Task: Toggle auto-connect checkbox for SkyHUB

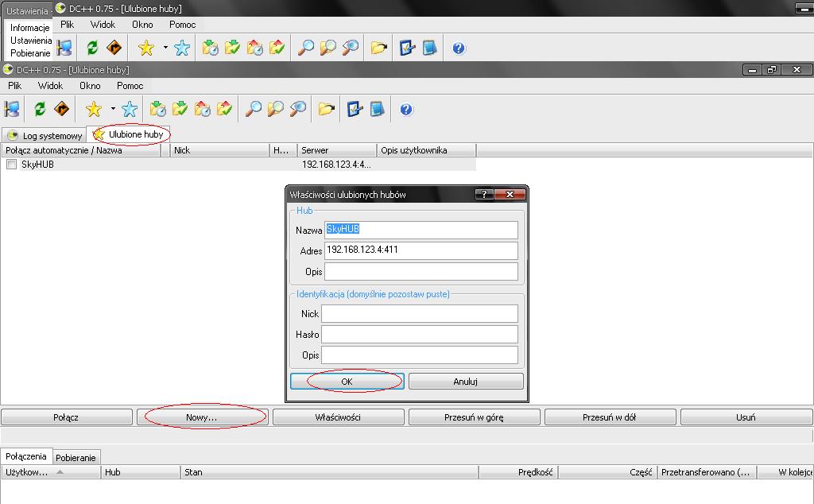Action: click(11, 165)
